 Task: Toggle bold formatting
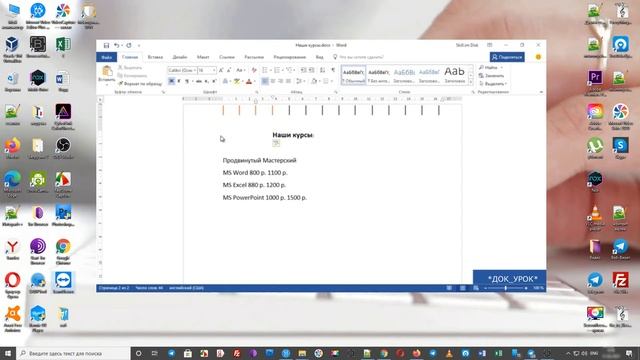click(x=171, y=81)
